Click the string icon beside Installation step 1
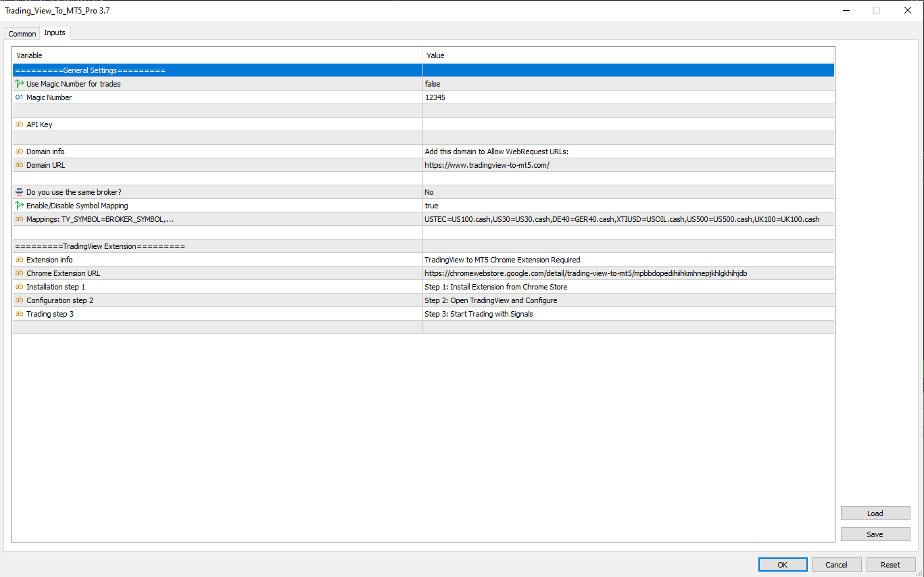The width and height of the screenshot is (924, 577). coord(19,287)
